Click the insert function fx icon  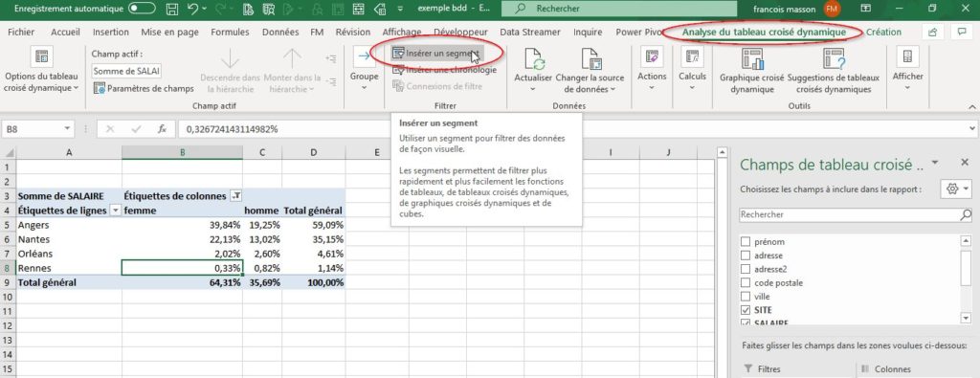[x=162, y=128]
